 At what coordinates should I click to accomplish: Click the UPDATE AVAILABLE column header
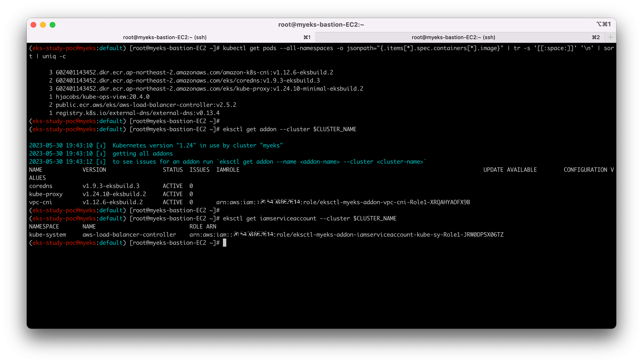coord(510,170)
